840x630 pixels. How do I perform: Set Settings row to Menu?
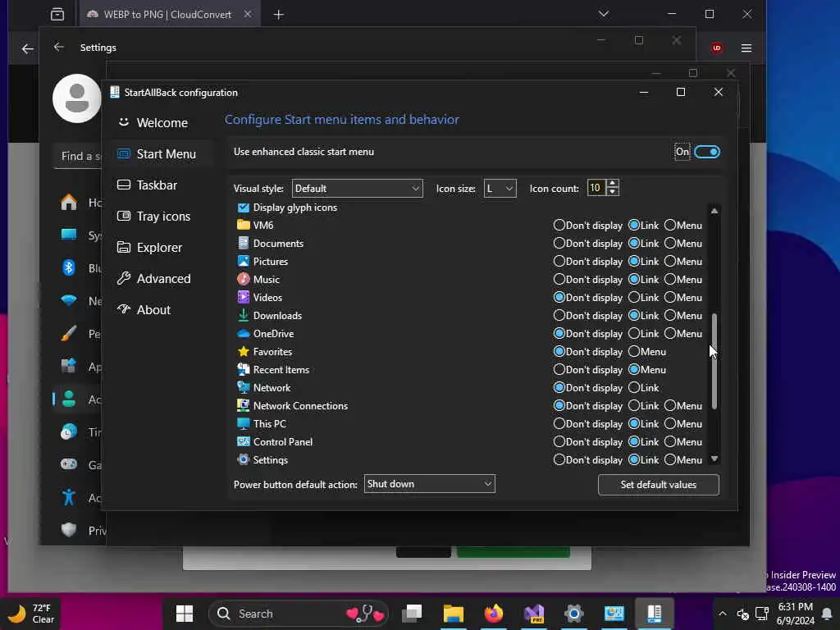(x=669, y=459)
